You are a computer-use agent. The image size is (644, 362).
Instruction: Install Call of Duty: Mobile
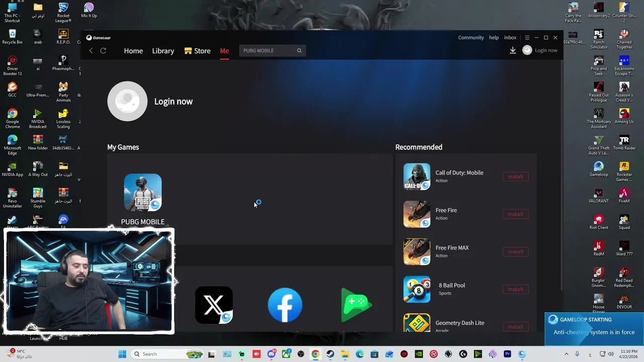coord(515,176)
